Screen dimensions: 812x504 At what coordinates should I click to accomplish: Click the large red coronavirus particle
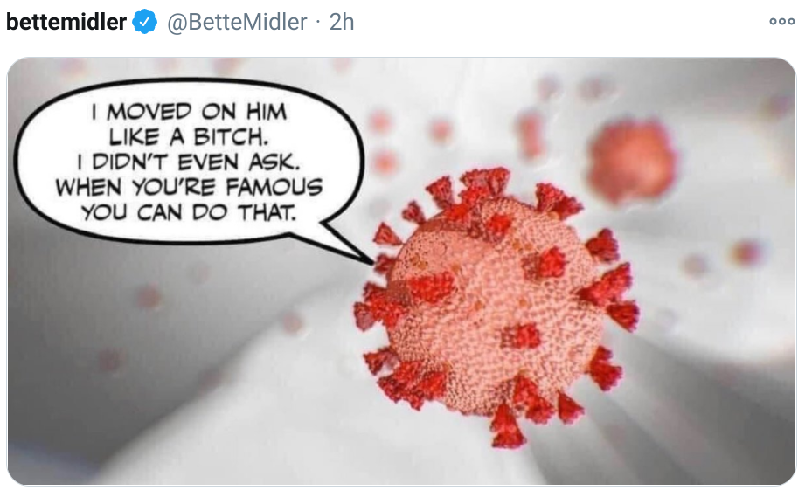496,306
